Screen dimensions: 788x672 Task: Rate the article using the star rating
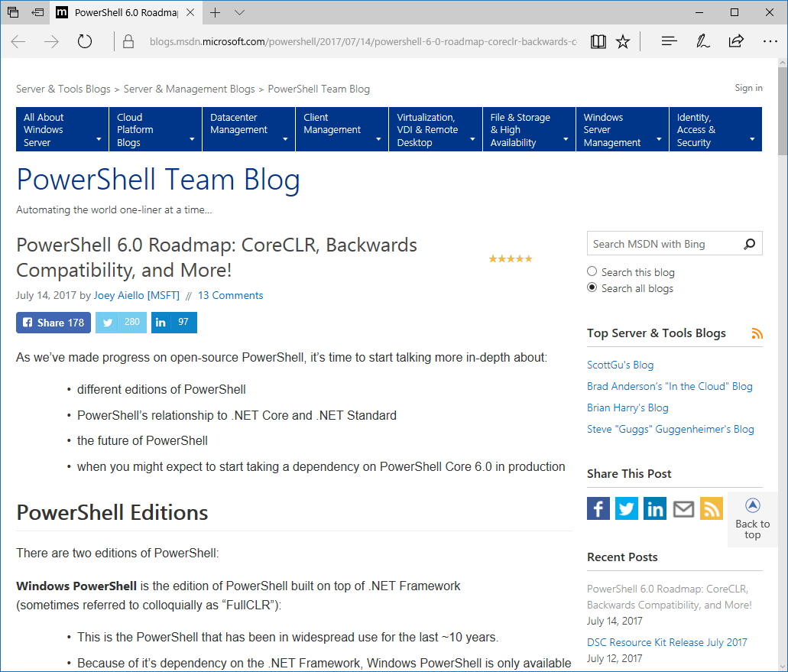(511, 258)
